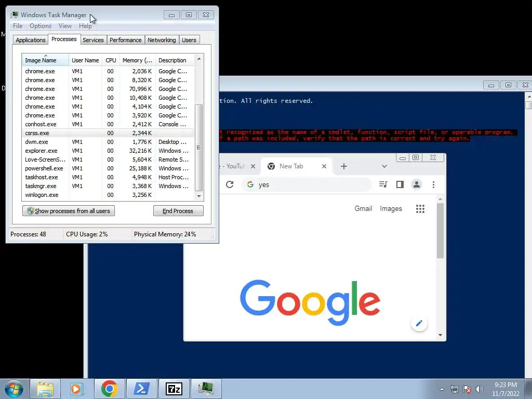Switch to the Services tab
The width and height of the screenshot is (532, 399).
point(93,40)
